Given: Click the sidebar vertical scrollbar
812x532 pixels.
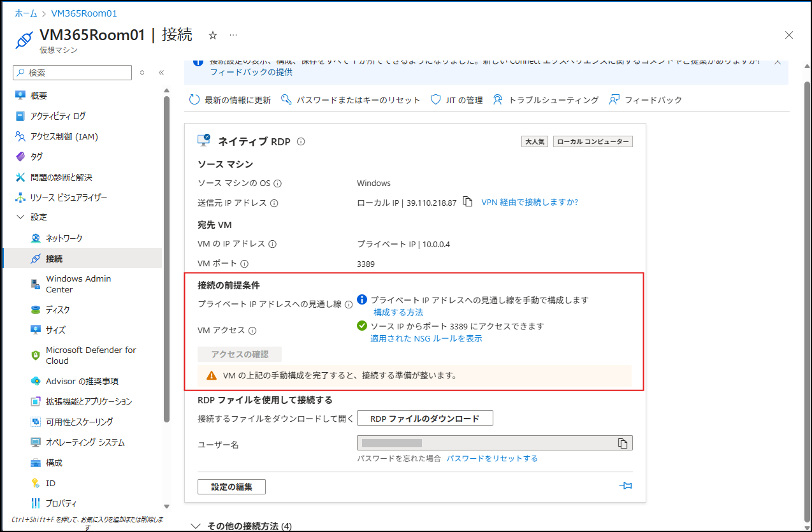Looking at the screenshot, I should [166, 255].
